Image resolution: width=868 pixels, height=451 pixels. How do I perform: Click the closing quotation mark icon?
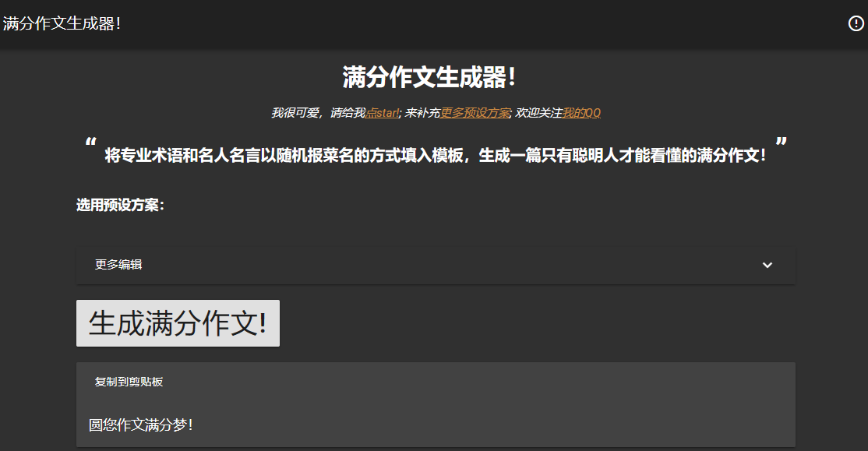[x=781, y=142]
